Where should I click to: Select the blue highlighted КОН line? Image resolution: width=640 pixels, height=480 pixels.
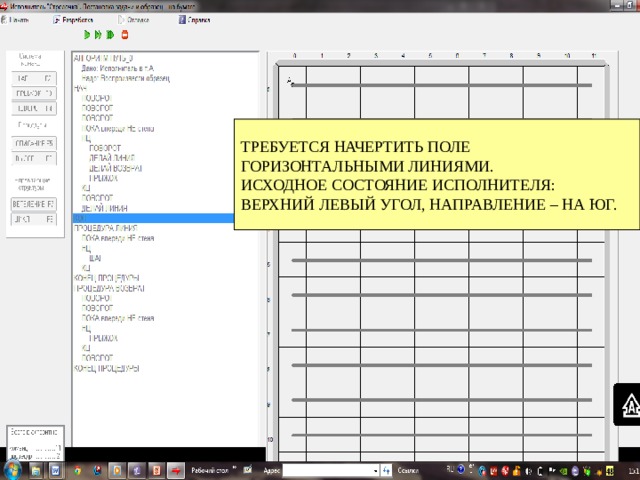(153, 218)
